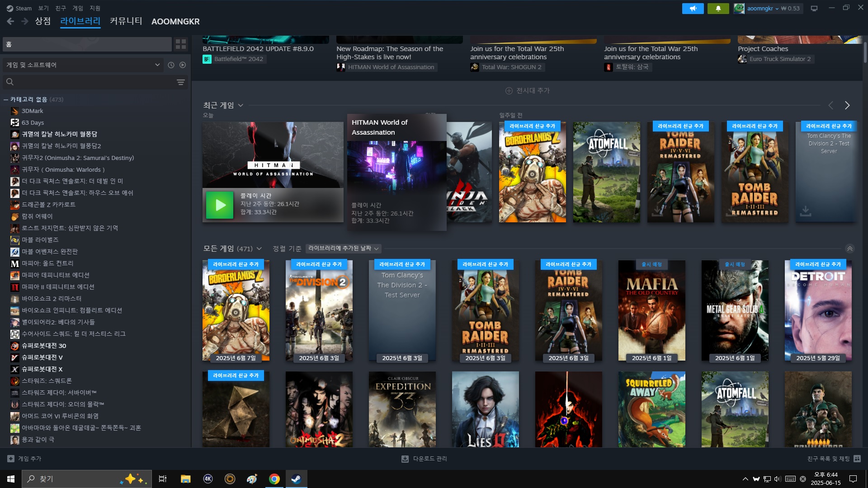Open 다운로드 관리 link

pyautogui.click(x=424, y=459)
